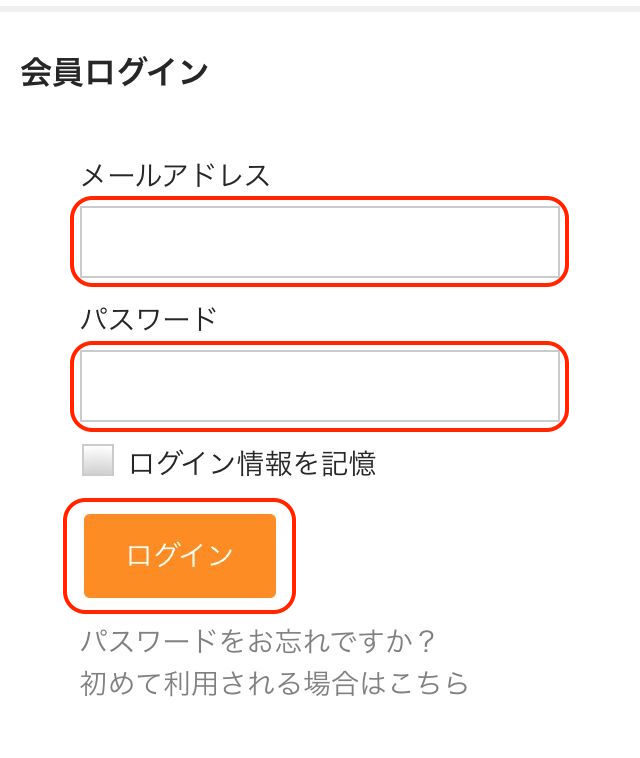Click the メールアドレス label above the field

point(175,176)
